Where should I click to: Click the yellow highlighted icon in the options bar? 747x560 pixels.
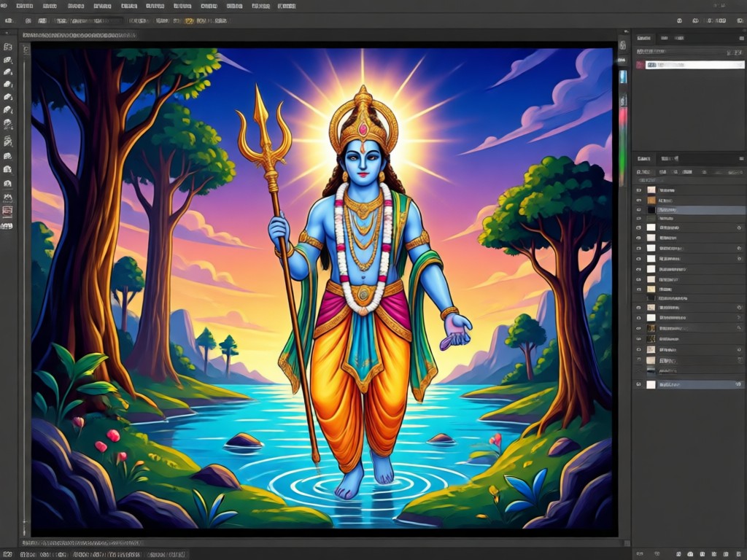(189, 21)
